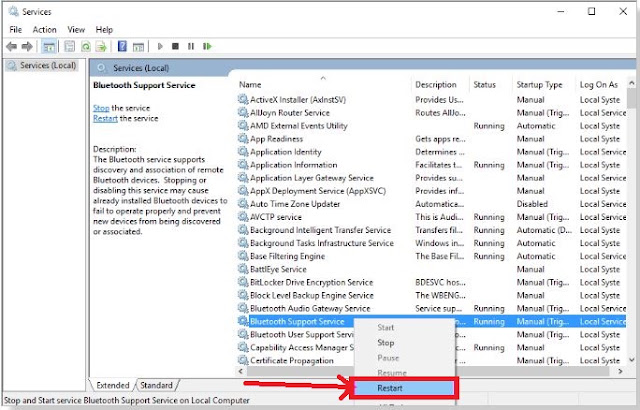Image resolution: width=640 pixels, height=410 pixels.
Task: Click the Restart Service toolbar icon
Action: tap(207, 46)
